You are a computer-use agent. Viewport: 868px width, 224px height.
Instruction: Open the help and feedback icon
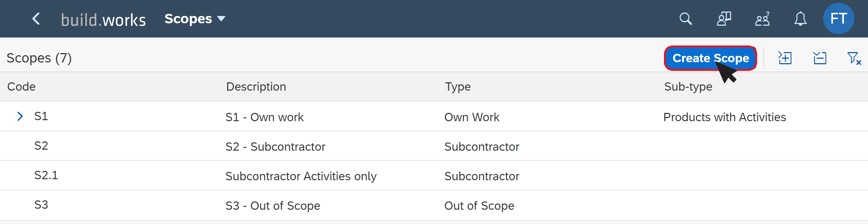724,19
